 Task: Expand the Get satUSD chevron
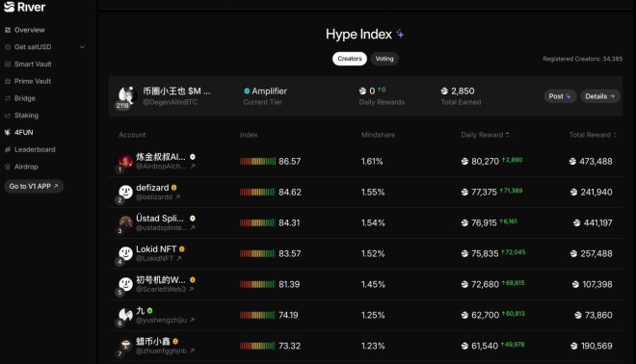pyautogui.click(x=82, y=47)
